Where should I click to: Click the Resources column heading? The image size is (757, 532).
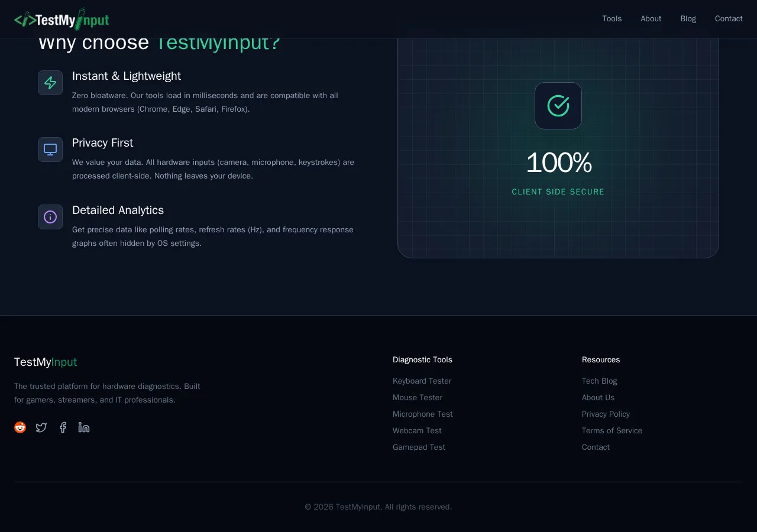[x=601, y=360]
